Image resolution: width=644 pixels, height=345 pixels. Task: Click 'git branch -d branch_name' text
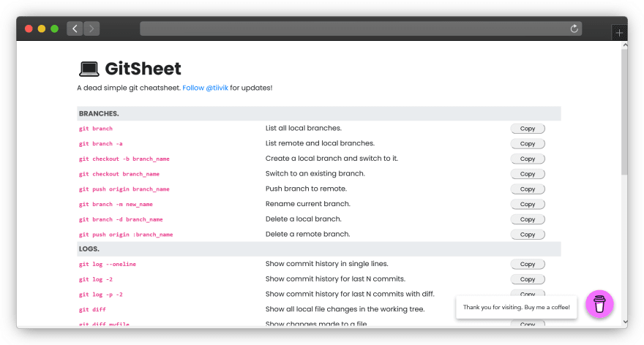pos(121,220)
